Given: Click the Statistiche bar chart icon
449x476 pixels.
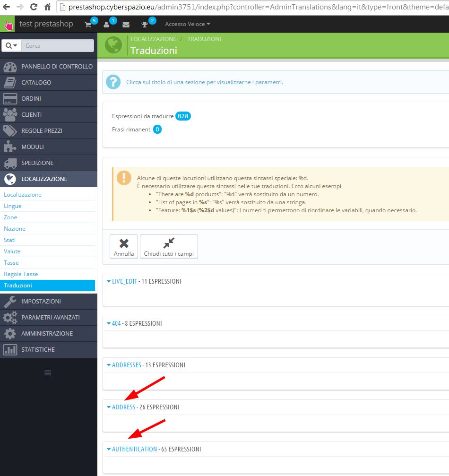Looking at the screenshot, I should [x=10, y=350].
